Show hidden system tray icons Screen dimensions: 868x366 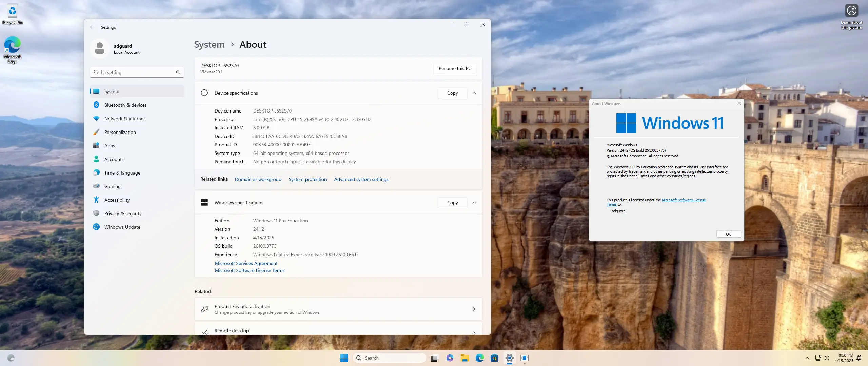pyautogui.click(x=807, y=358)
